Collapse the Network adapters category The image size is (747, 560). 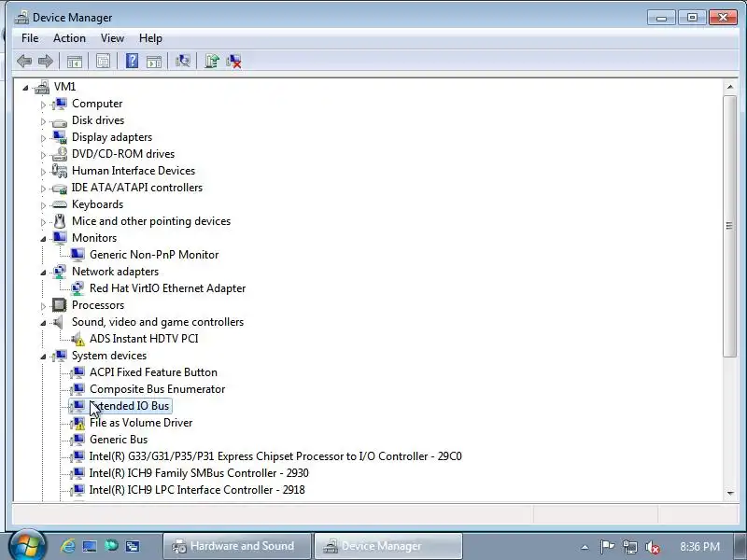[43, 273]
